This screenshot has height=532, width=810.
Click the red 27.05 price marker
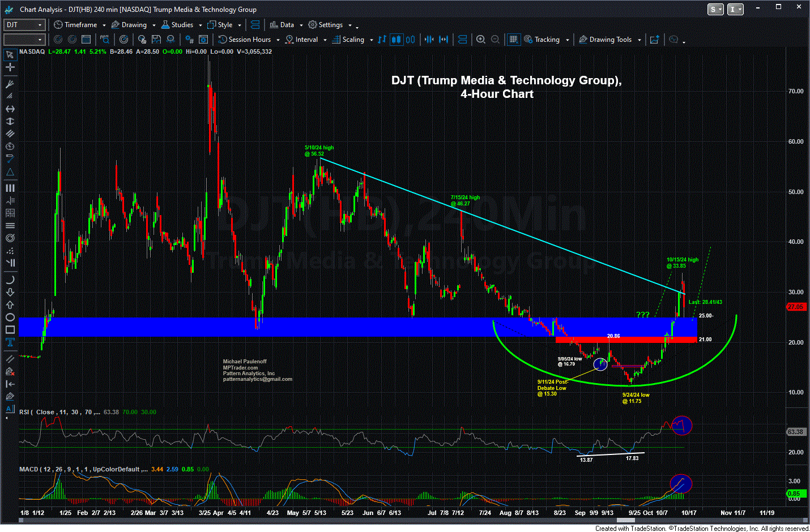tap(796, 307)
